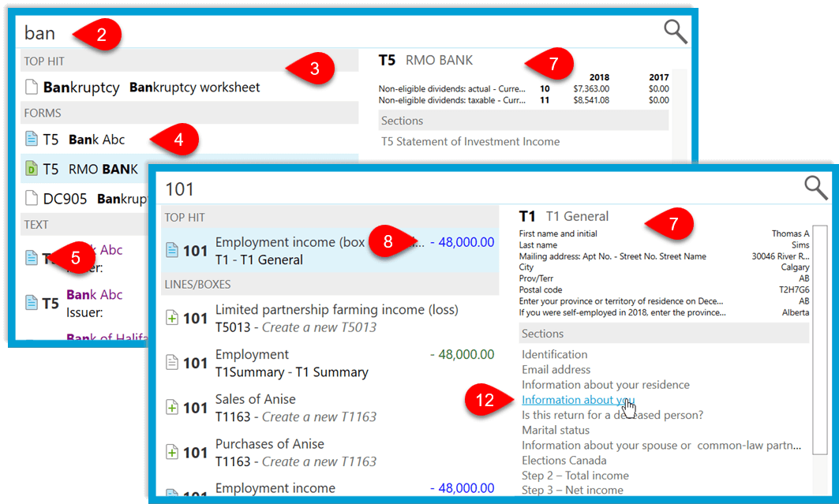
Task: Click the plus icon for Sales of Anise
Action: (x=172, y=407)
